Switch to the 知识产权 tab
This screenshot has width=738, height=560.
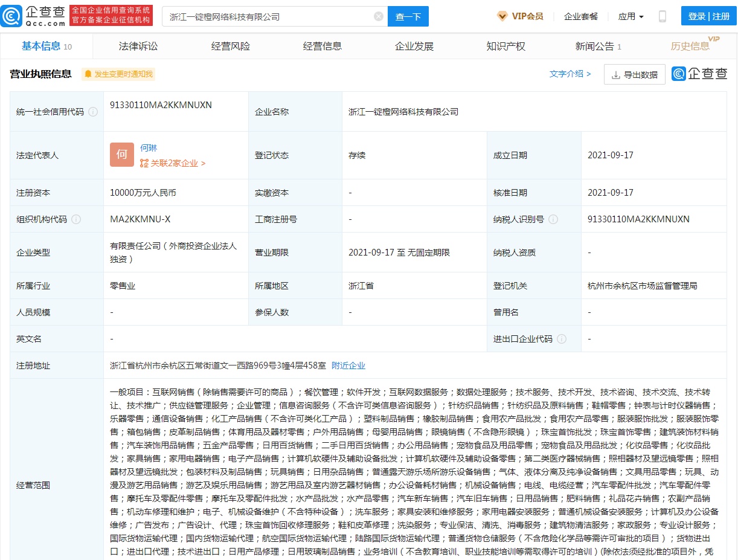tap(506, 46)
